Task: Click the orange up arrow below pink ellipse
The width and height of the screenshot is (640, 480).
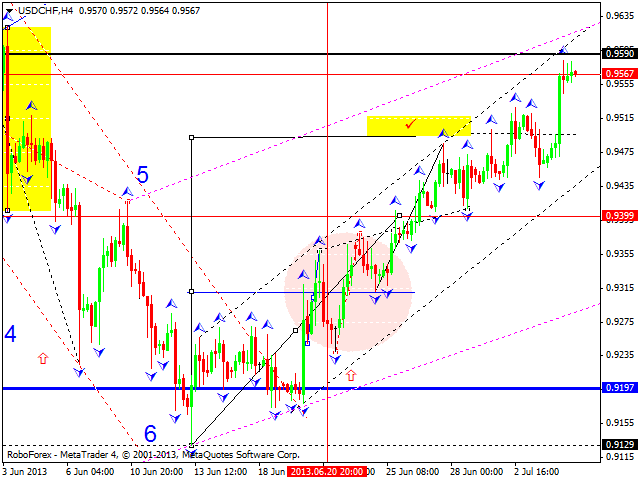Action: 351,376
